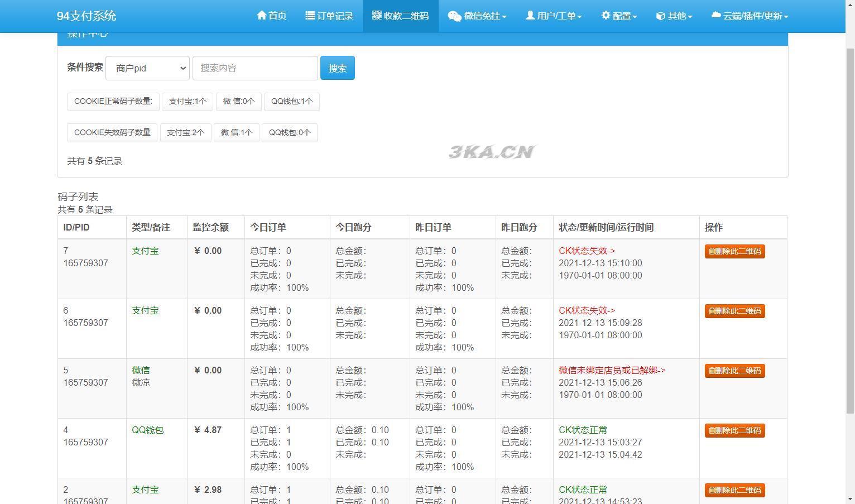Click the 支付宝:2个 invalid-count button
The image size is (855, 504).
coord(186,133)
